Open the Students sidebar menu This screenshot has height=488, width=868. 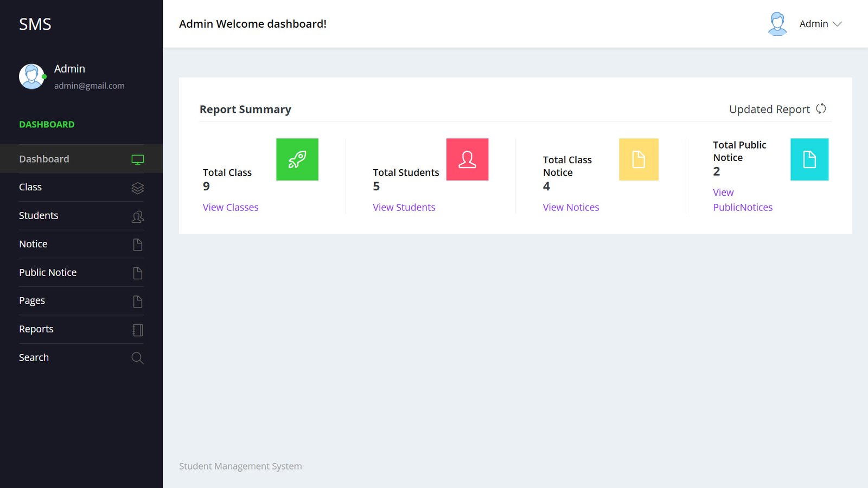click(x=81, y=215)
